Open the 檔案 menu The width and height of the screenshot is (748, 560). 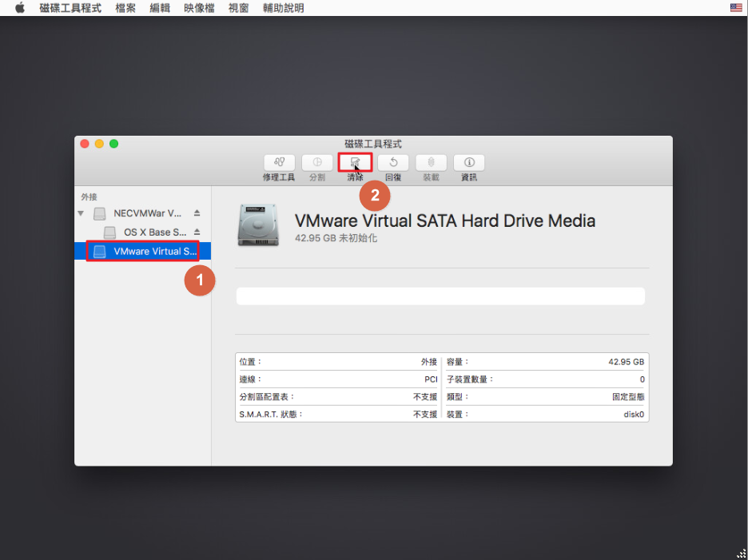click(125, 8)
